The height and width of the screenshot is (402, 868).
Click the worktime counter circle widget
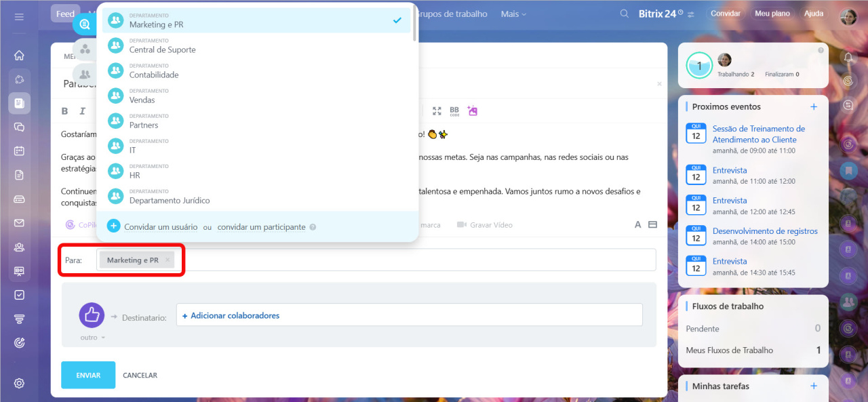699,66
